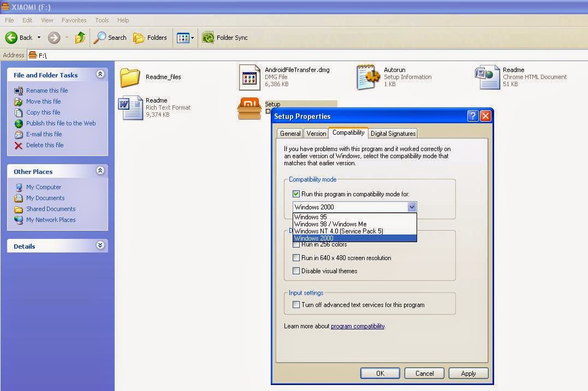Open Shared Documents folder icon

[19, 209]
